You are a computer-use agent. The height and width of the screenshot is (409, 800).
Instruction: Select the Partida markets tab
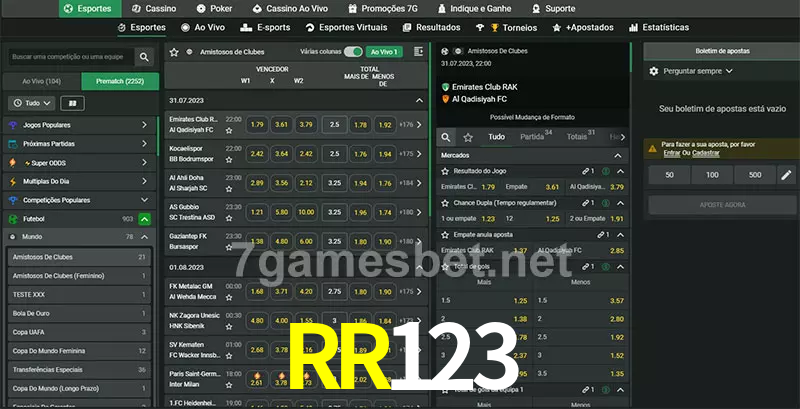pos(536,136)
